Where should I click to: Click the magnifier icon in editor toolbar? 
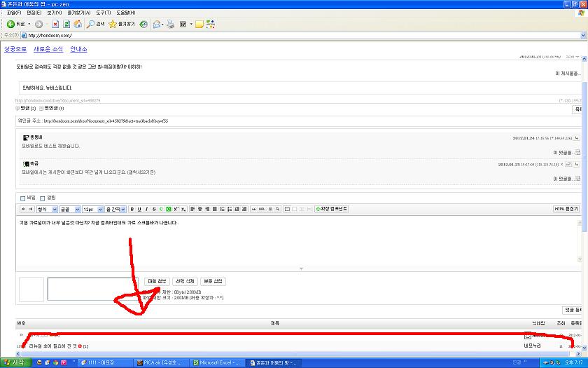click(x=277, y=209)
